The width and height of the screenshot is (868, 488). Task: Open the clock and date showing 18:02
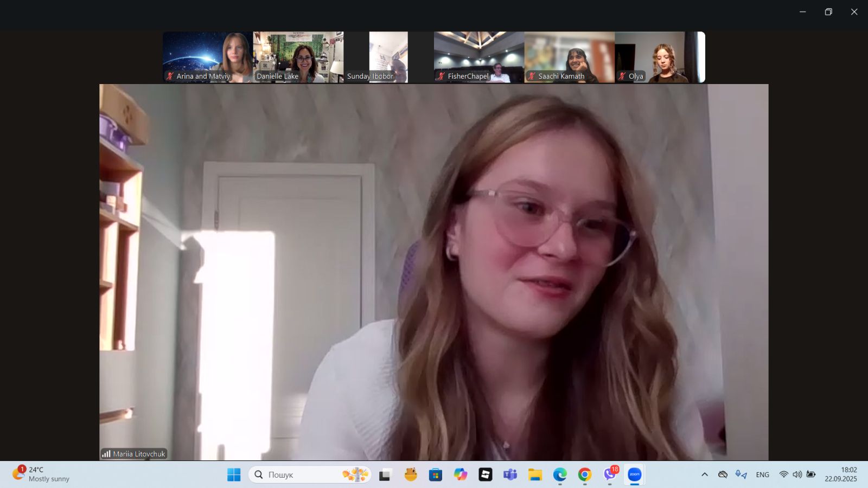click(x=841, y=474)
